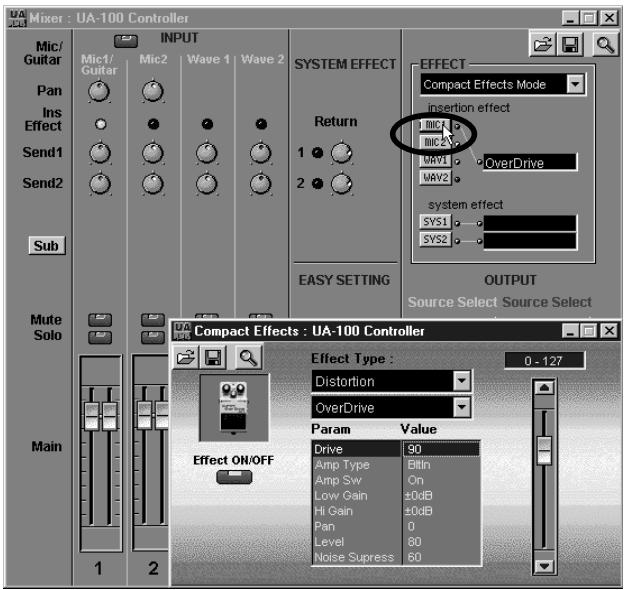The width and height of the screenshot is (626, 590).
Task: Enable Ins Effect on Wave 1 channel
Action: coord(207,124)
